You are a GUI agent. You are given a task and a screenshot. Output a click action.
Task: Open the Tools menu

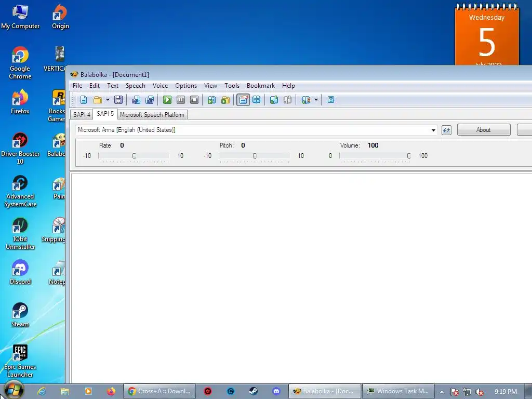[232, 86]
